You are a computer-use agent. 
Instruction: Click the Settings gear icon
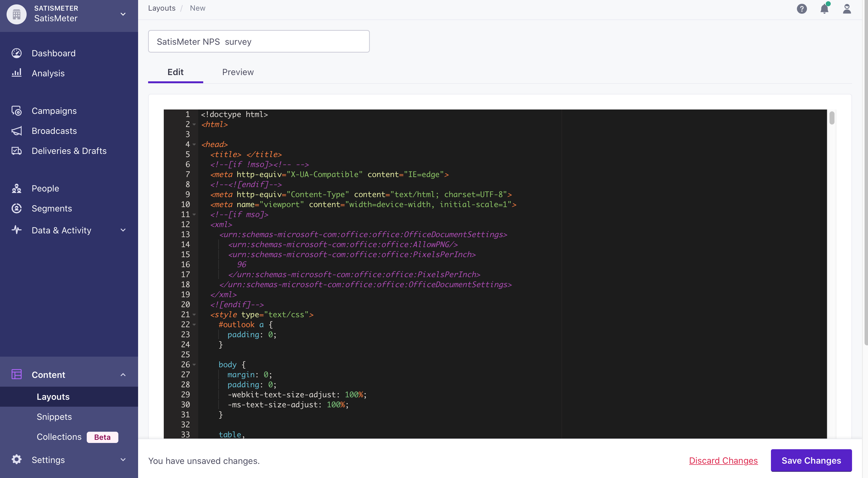(x=17, y=459)
